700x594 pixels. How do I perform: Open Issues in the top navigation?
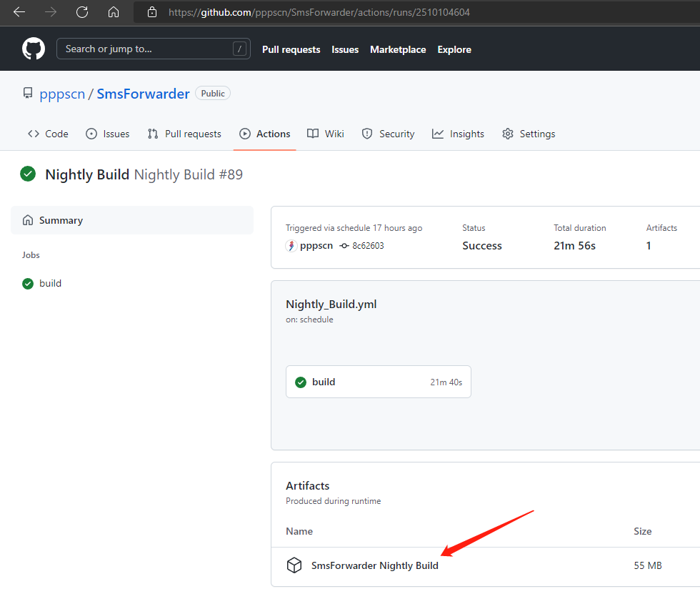coord(344,49)
